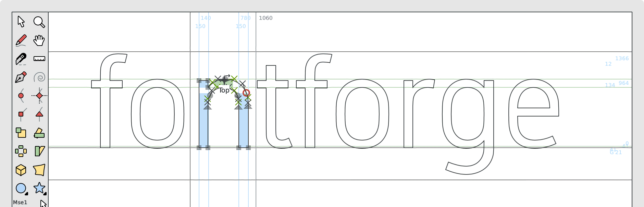Choose the Star polygon tool

pos(39,188)
